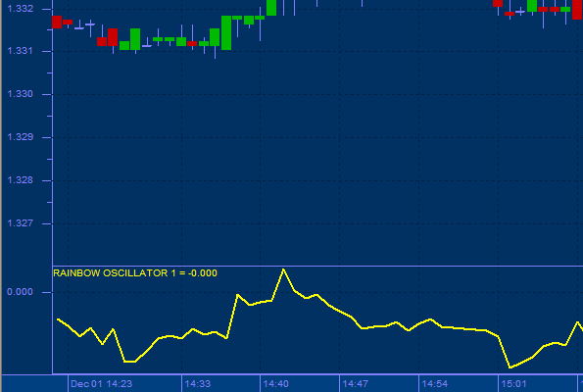
Task: Select the 1.328 price axis label
Action: [20, 180]
